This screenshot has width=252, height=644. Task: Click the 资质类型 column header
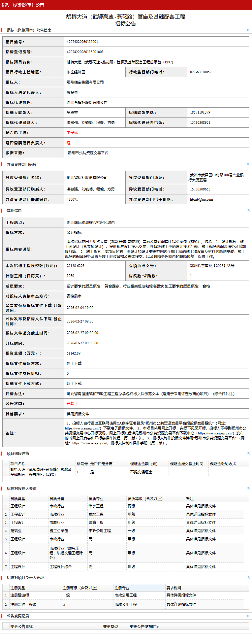(x=18, y=499)
